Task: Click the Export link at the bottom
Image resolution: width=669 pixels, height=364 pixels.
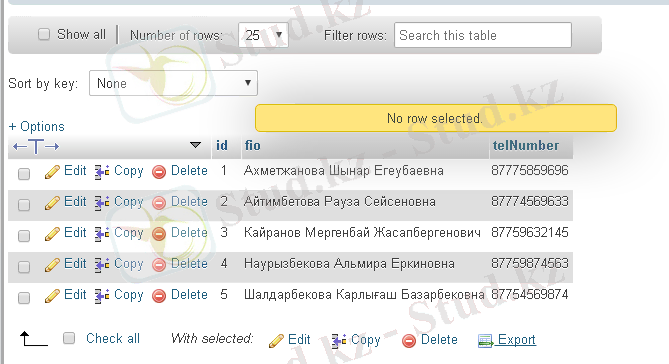Action: coord(517,340)
